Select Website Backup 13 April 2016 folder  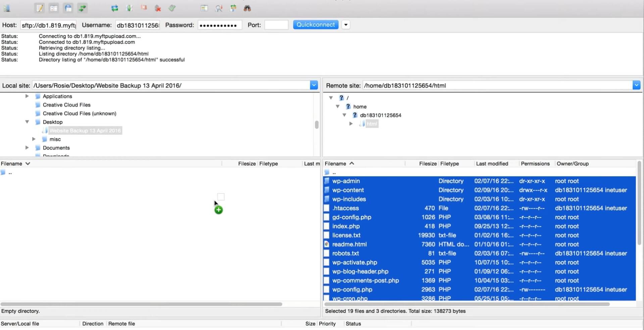tap(85, 131)
